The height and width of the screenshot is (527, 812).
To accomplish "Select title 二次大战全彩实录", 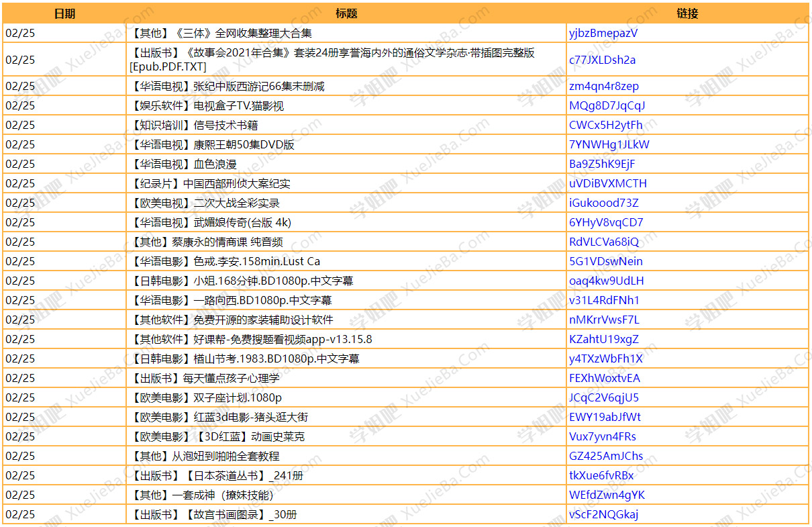I will pyautogui.click(x=237, y=203).
